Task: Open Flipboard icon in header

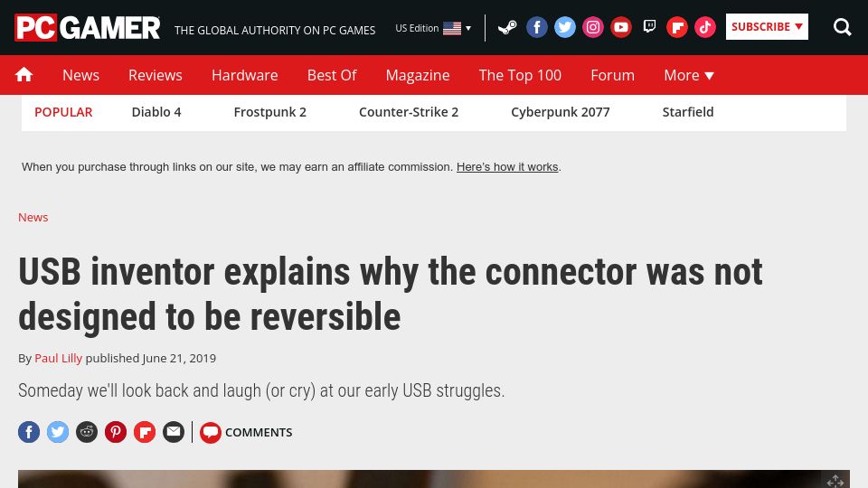Action: tap(677, 27)
